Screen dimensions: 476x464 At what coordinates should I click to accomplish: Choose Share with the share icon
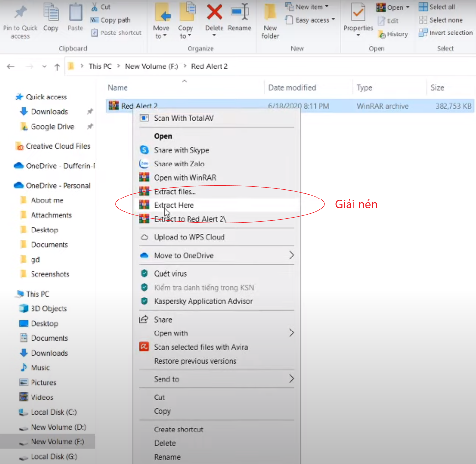tap(217, 319)
